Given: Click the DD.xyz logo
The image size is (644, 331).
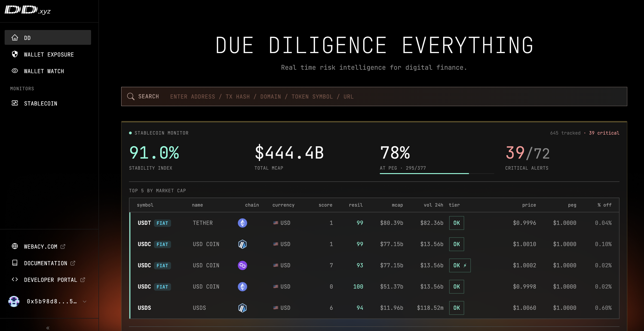Looking at the screenshot, I should pyautogui.click(x=28, y=10).
